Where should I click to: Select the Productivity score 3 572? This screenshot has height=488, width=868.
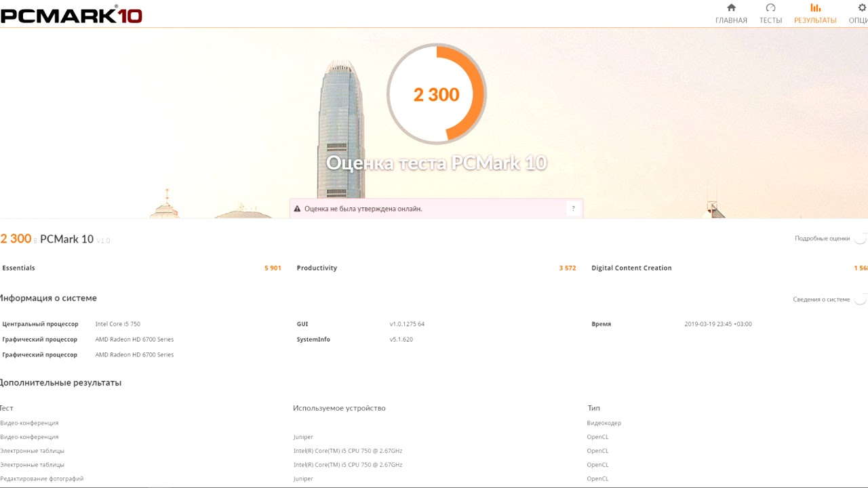coord(568,268)
